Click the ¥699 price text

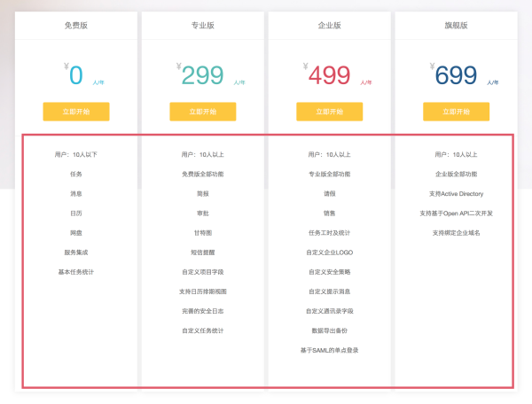(454, 74)
